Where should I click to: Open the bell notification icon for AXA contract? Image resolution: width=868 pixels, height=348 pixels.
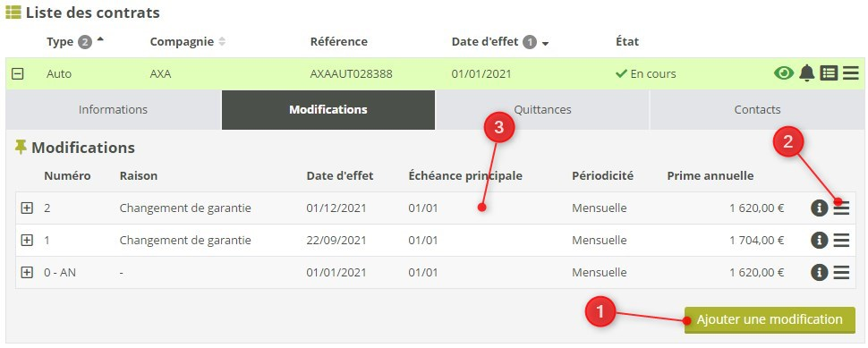(807, 73)
